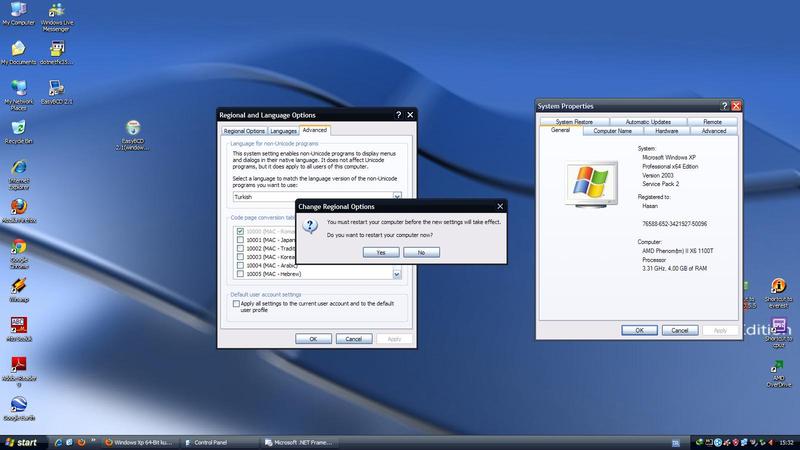Click Yes to restart the computer
This screenshot has height=450, width=800.
tap(381, 252)
